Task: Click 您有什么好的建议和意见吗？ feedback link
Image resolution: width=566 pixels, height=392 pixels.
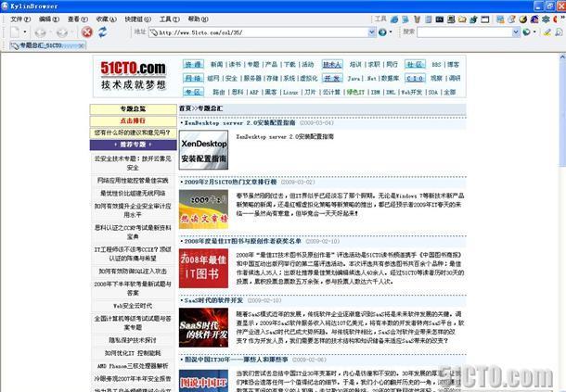Action: [133, 133]
